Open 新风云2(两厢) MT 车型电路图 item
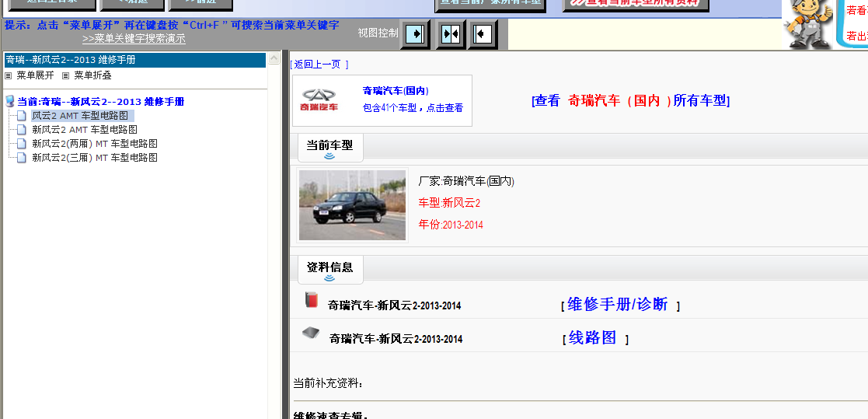868x419 pixels. [x=95, y=144]
